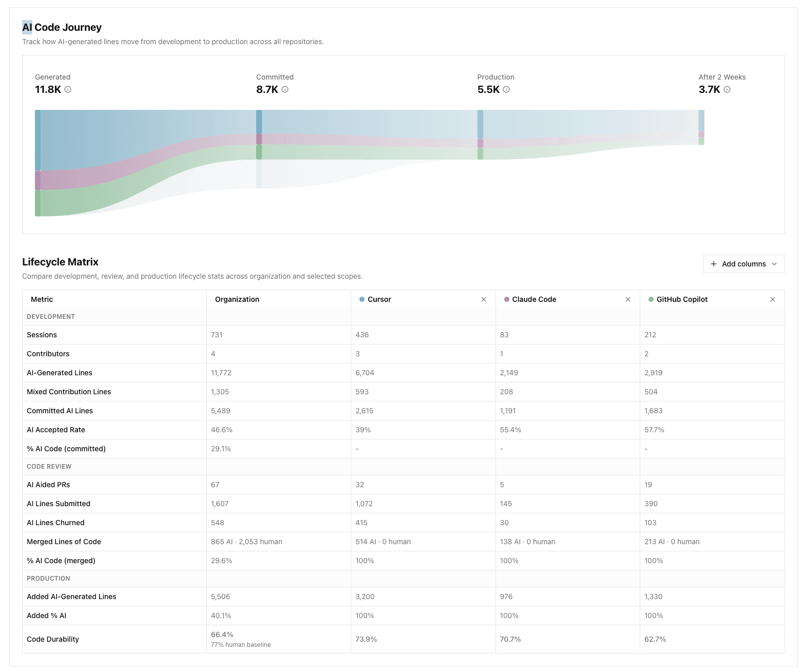Remove the Cursor column with its X
The image size is (802, 672).
click(x=483, y=299)
